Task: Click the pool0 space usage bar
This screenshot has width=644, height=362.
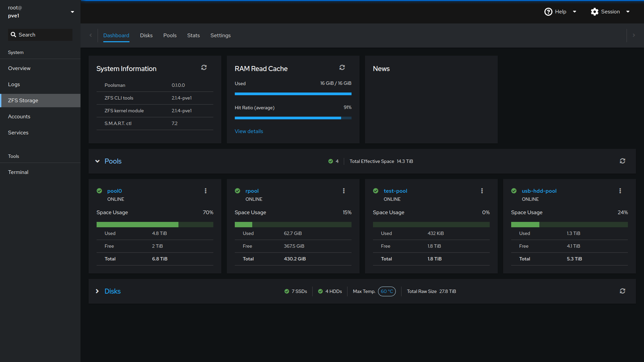Action: pyautogui.click(x=155, y=225)
